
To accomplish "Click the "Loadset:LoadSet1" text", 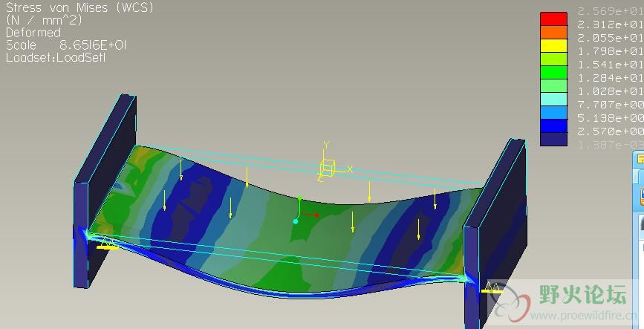I will click(56, 58).
